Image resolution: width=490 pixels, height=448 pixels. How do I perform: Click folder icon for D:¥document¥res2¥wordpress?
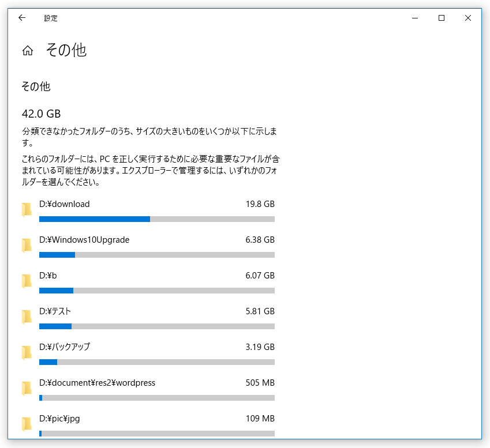point(27,389)
